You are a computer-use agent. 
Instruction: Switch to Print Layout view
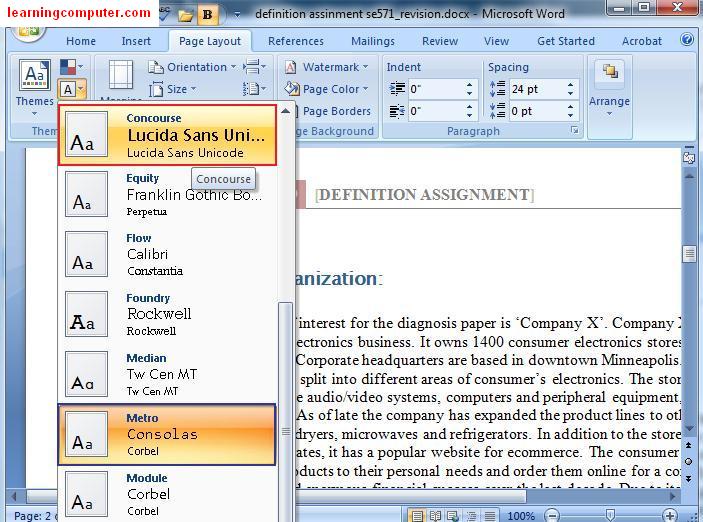pos(417,516)
